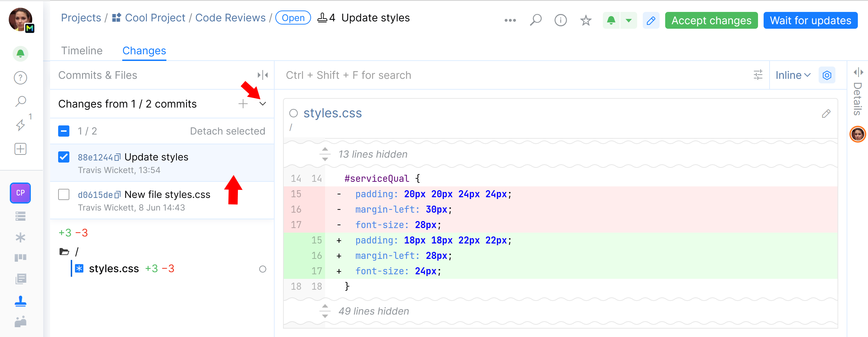Viewport: 868px width, 337px height.
Task: Expand the 13 hidden lines
Action: pos(325,154)
